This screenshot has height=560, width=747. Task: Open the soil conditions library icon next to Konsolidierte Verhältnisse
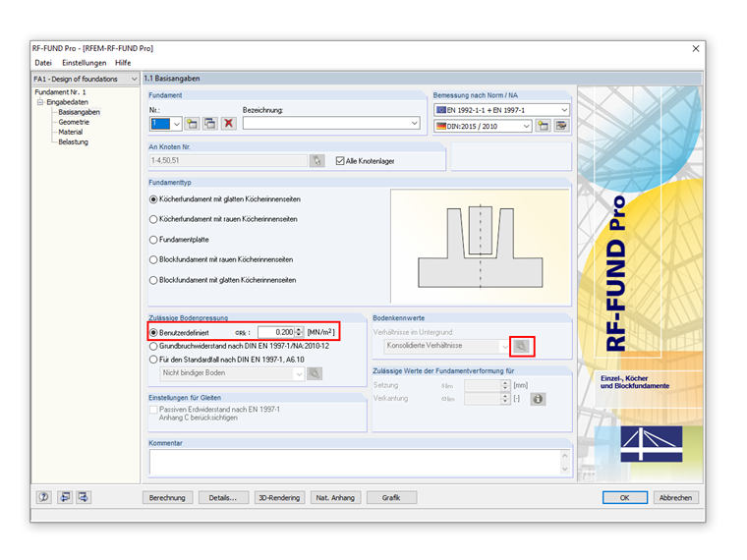522,346
